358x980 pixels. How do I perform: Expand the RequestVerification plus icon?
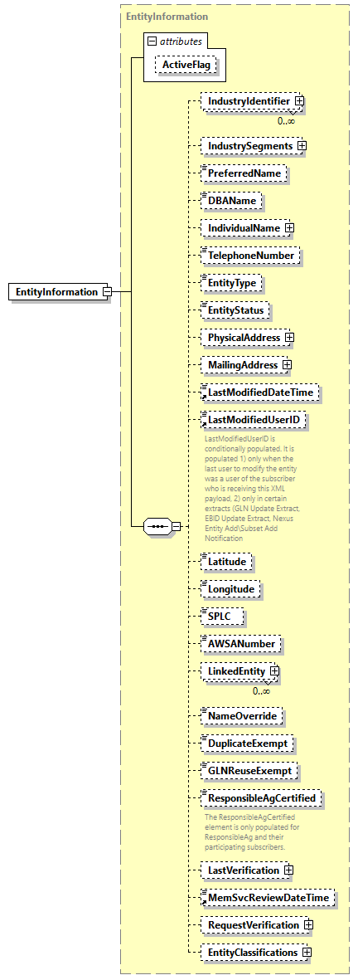308,924
